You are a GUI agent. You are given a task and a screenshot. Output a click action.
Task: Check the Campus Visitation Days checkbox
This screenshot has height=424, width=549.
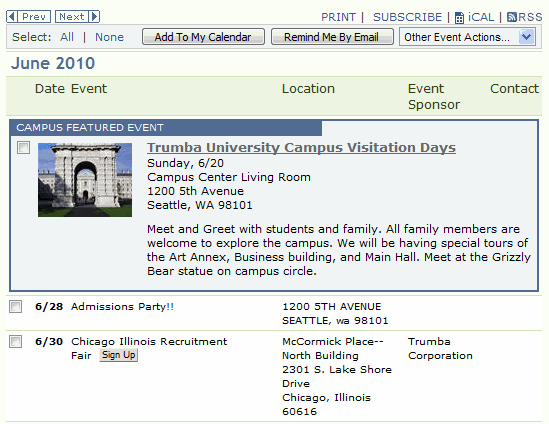(x=23, y=147)
